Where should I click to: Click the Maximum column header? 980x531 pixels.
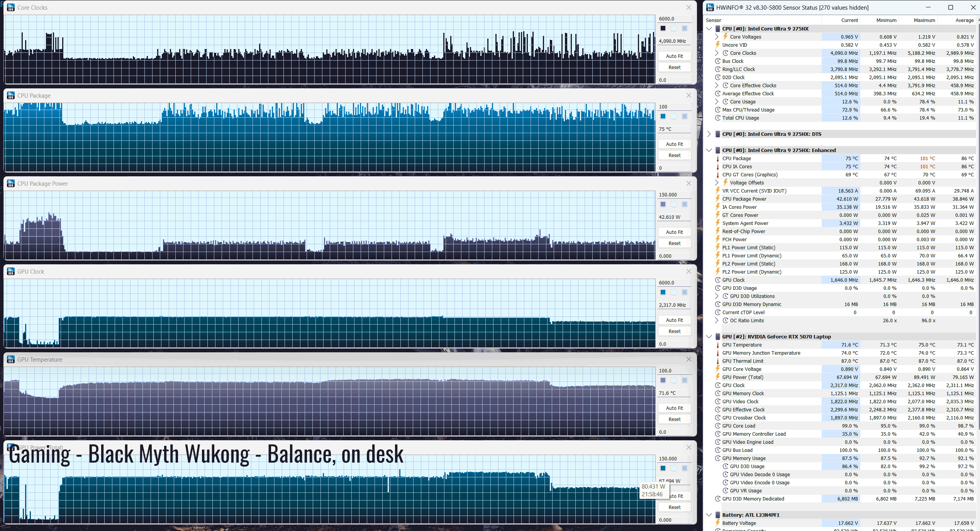pyautogui.click(x=924, y=20)
